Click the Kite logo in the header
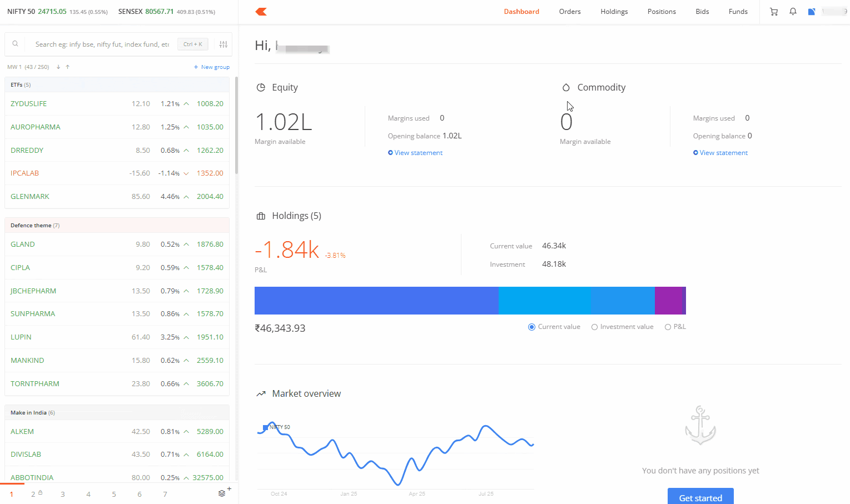 pos(261,12)
